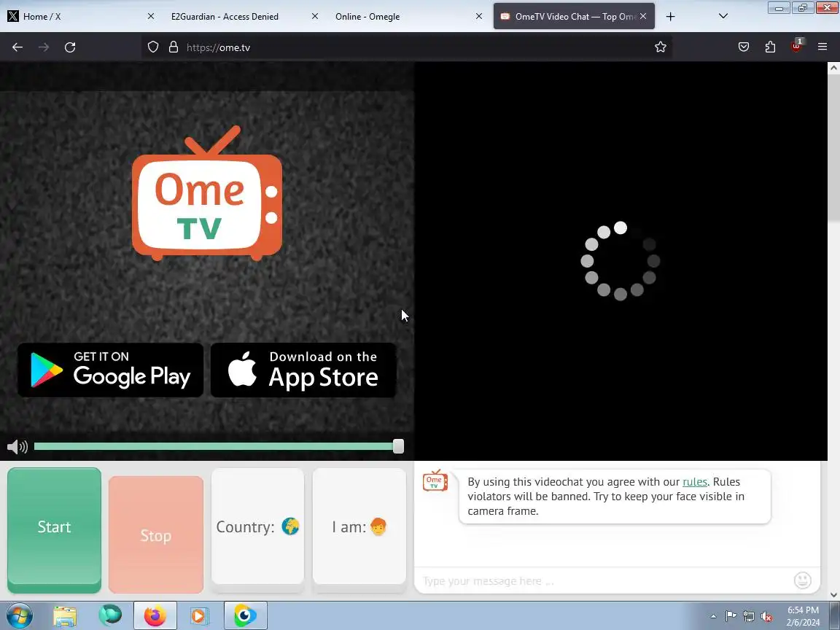This screenshot has width=840, height=630.
Task: Click the Firefox taskbar icon
Action: coord(155,616)
